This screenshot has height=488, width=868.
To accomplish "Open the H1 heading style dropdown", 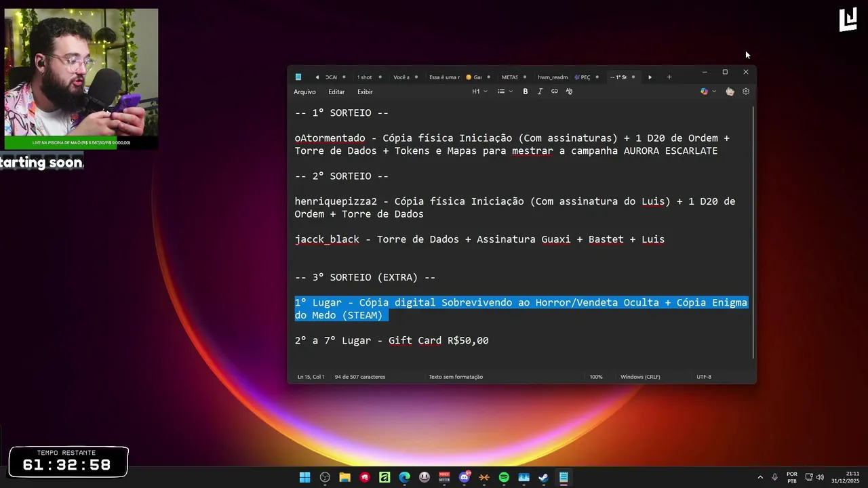I will [479, 91].
